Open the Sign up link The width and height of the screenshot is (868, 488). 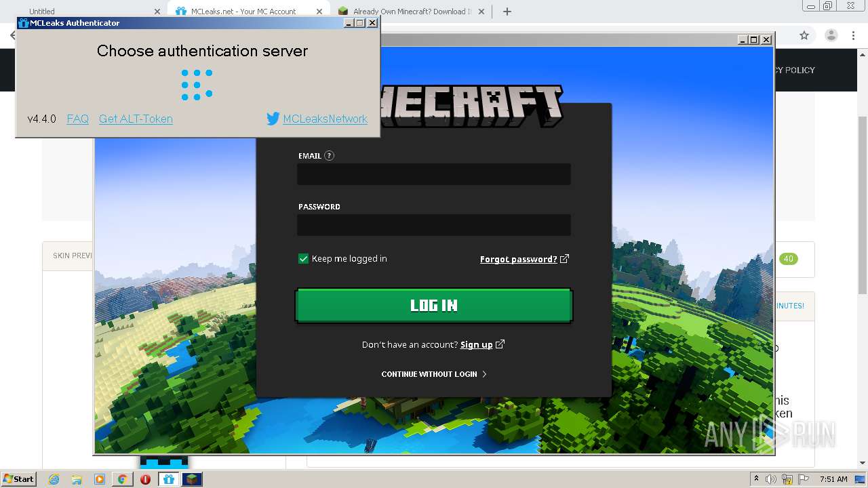[476, 344]
